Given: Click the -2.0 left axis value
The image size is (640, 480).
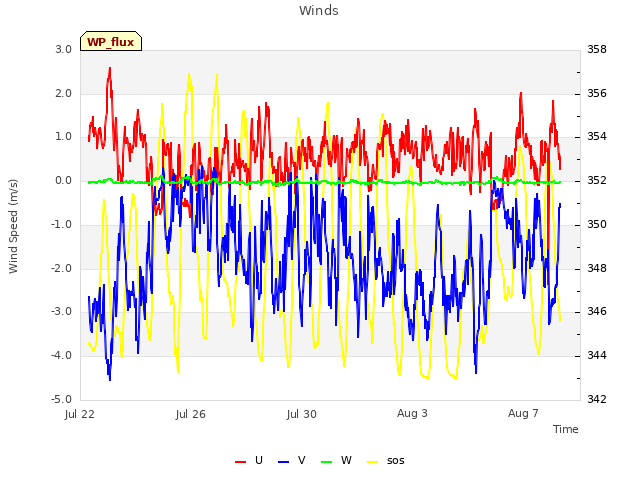Looking at the screenshot, I should pos(61,268).
